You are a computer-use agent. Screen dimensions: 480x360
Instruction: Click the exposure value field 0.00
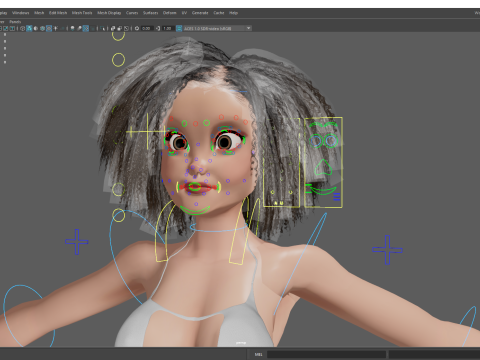[147, 28]
